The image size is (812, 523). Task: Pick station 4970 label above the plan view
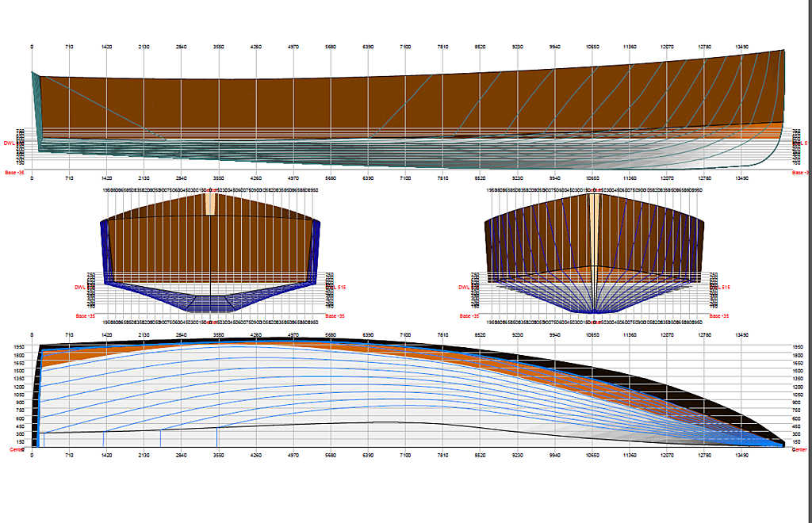[x=293, y=335]
